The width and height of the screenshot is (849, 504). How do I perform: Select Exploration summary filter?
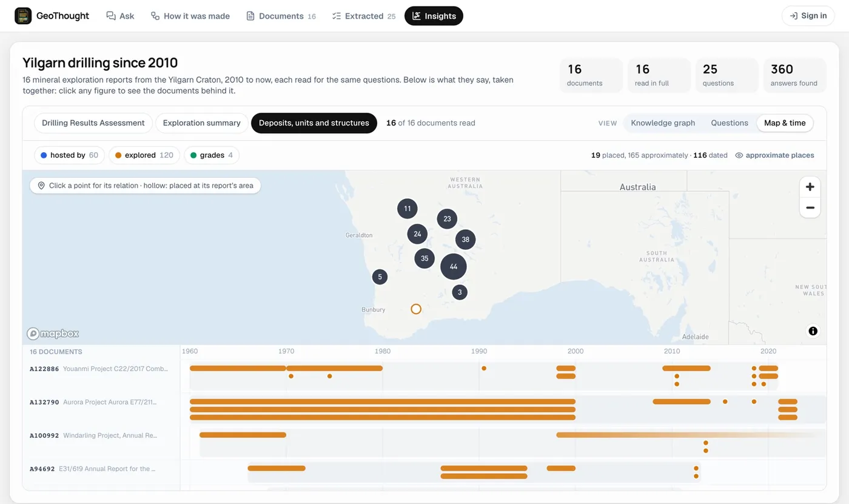point(202,123)
